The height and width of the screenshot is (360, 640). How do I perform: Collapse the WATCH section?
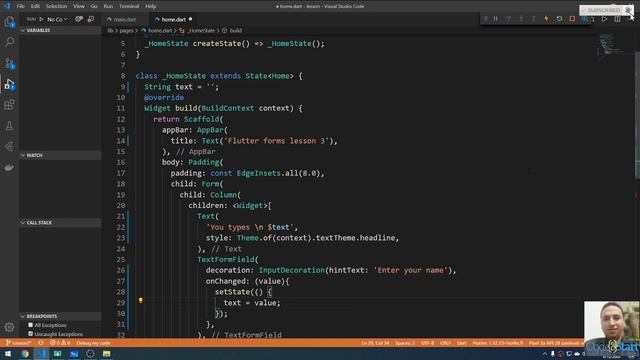60,155
